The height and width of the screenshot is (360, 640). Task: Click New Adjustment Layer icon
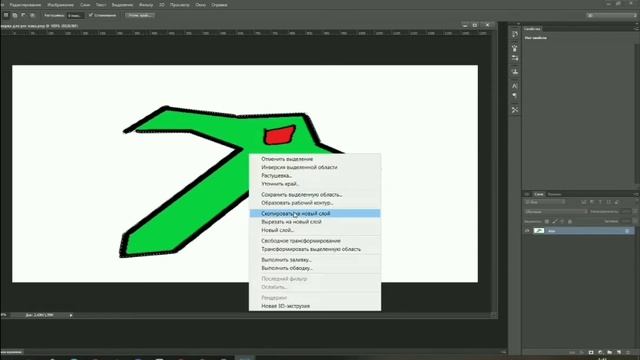[600, 353]
